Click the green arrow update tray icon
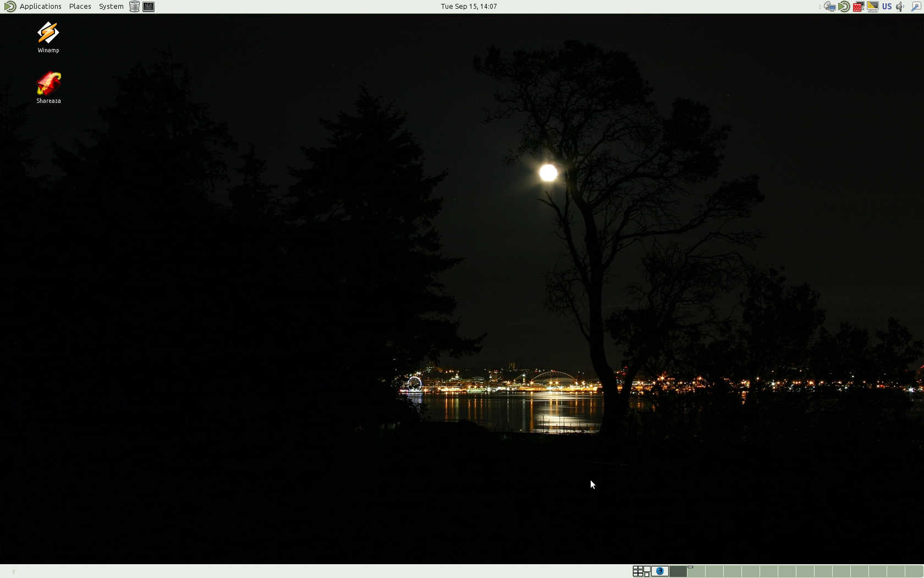 [x=844, y=7]
